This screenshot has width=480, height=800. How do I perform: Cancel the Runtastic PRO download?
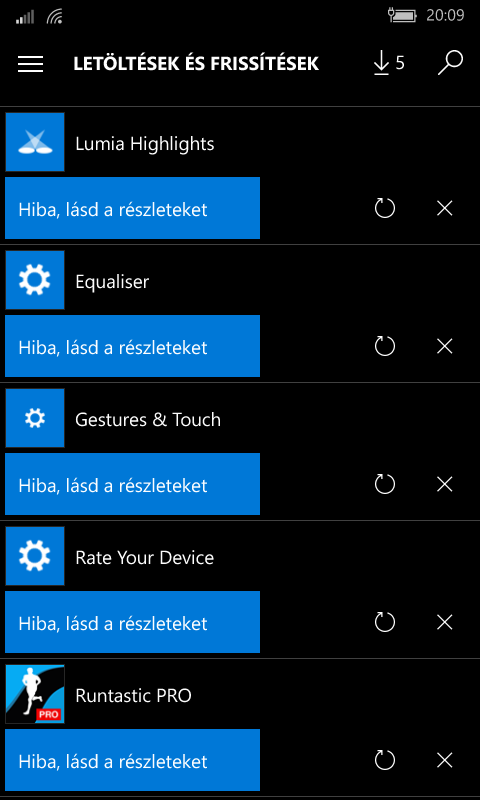[445, 761]
